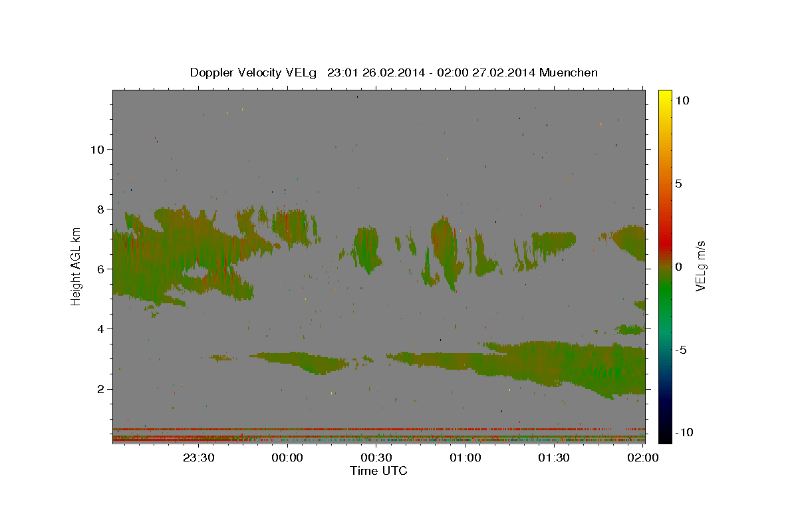The image size is (798, 532).
Task: Click the height tick label 8
Action: pos(100,209)
